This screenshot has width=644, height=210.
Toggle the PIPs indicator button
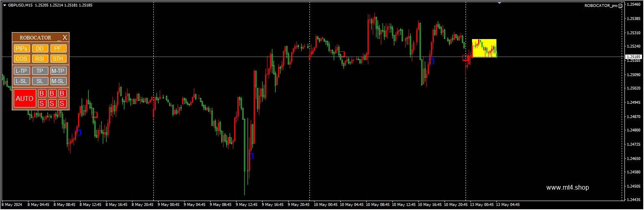pyautogui.click(x=21, y=48)
